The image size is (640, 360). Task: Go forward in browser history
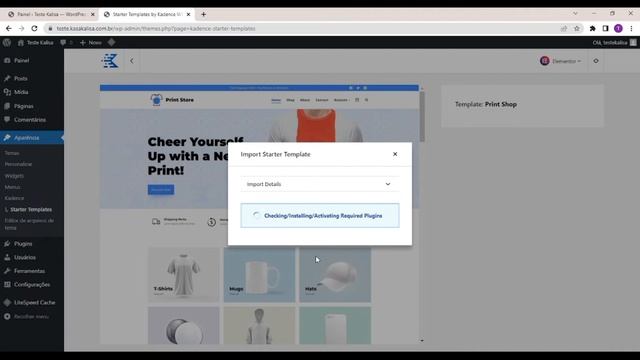pos(22,29)
